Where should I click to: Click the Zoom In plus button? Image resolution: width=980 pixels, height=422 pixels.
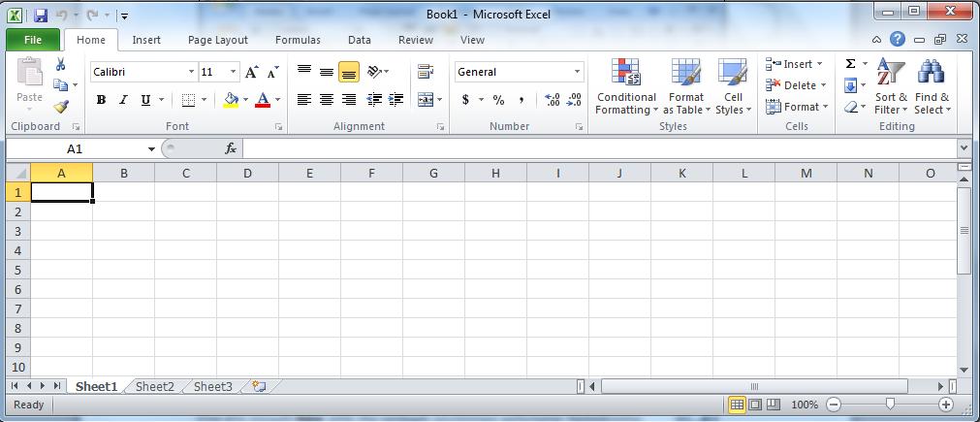pyautogui.click(x=946, y=405)
